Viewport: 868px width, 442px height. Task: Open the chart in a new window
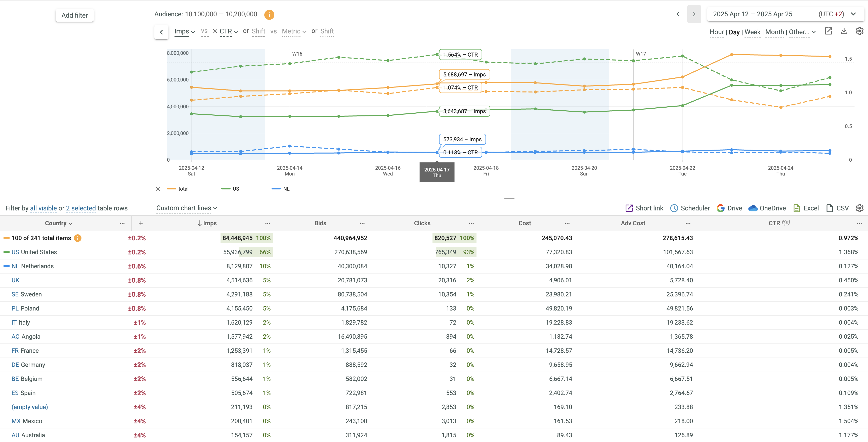point(828,31)
